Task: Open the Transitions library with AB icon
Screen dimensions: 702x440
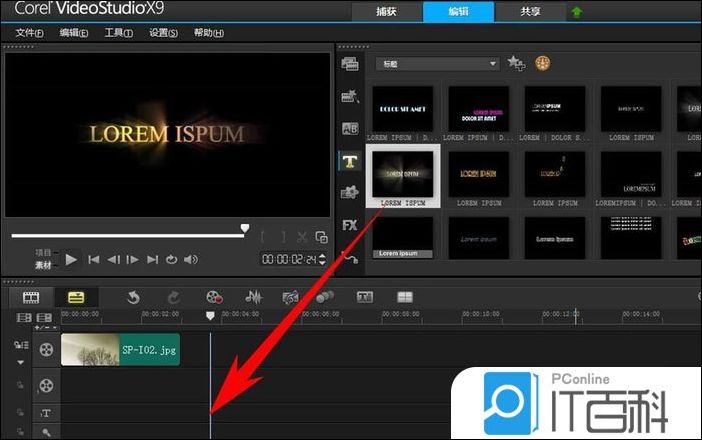Action: coord(350,129)
